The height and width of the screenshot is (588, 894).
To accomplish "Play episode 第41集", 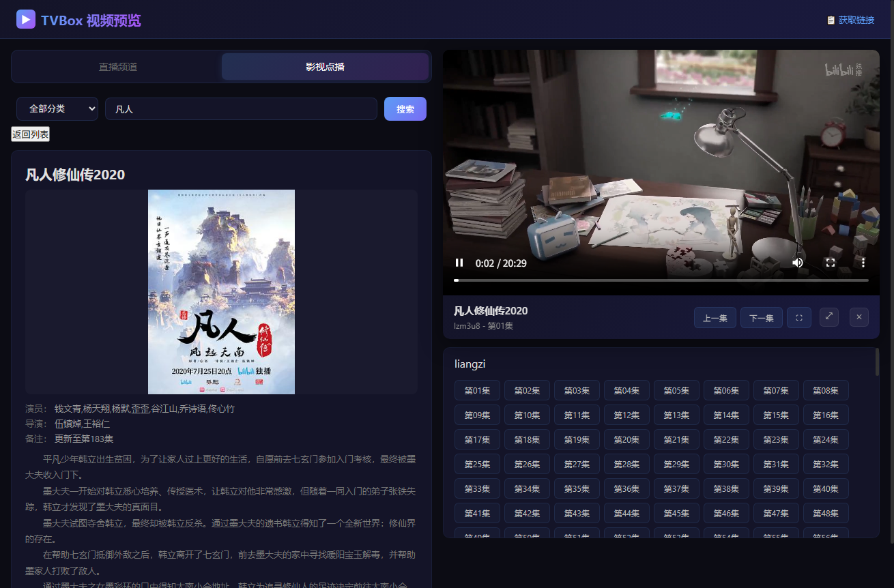I will click(478, 514).
